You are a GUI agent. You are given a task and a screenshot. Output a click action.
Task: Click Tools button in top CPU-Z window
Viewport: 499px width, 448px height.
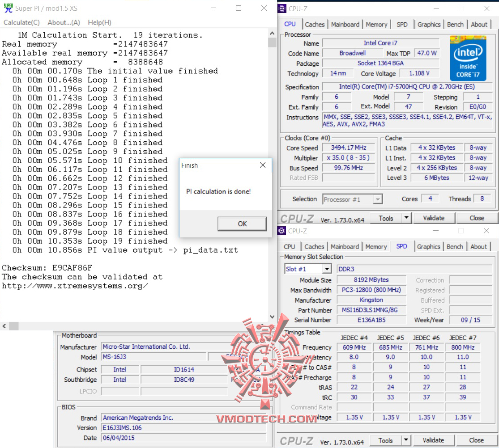pos(386,219)
